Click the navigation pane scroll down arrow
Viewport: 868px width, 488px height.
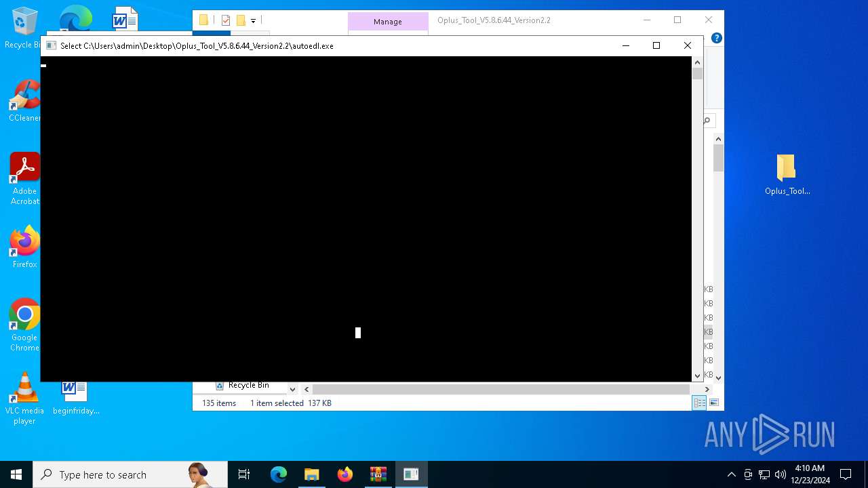292,389
